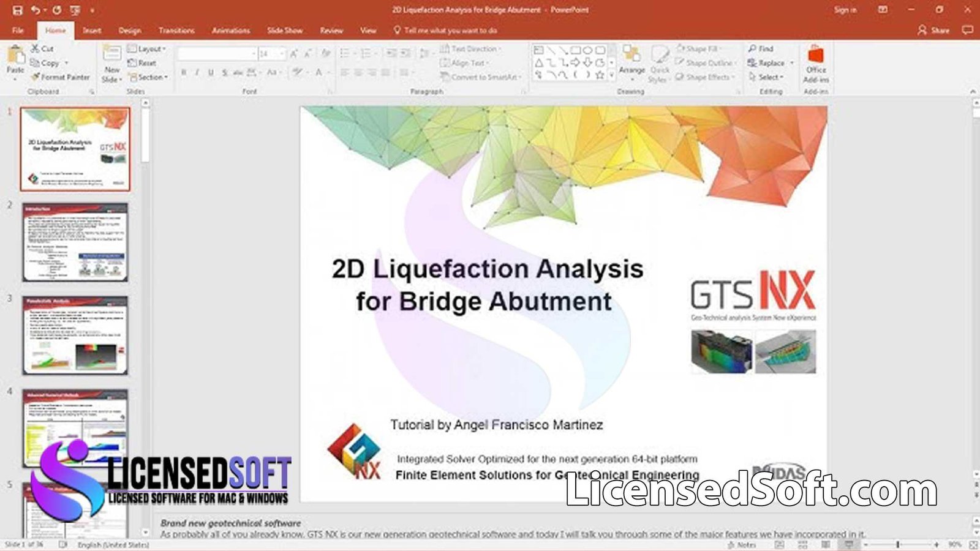
Task: Insert a New Slide
Action: coord(112,64)
